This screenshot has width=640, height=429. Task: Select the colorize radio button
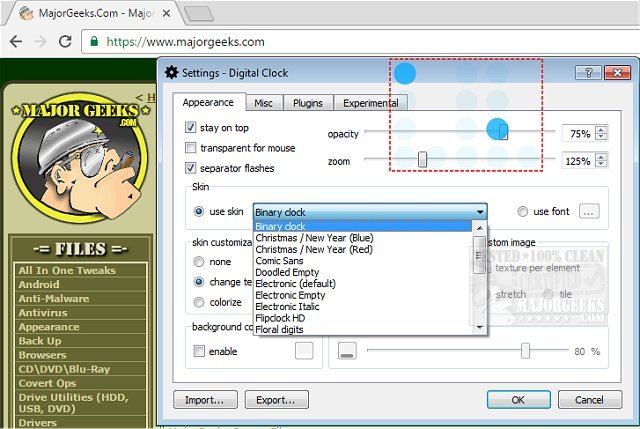199,302
